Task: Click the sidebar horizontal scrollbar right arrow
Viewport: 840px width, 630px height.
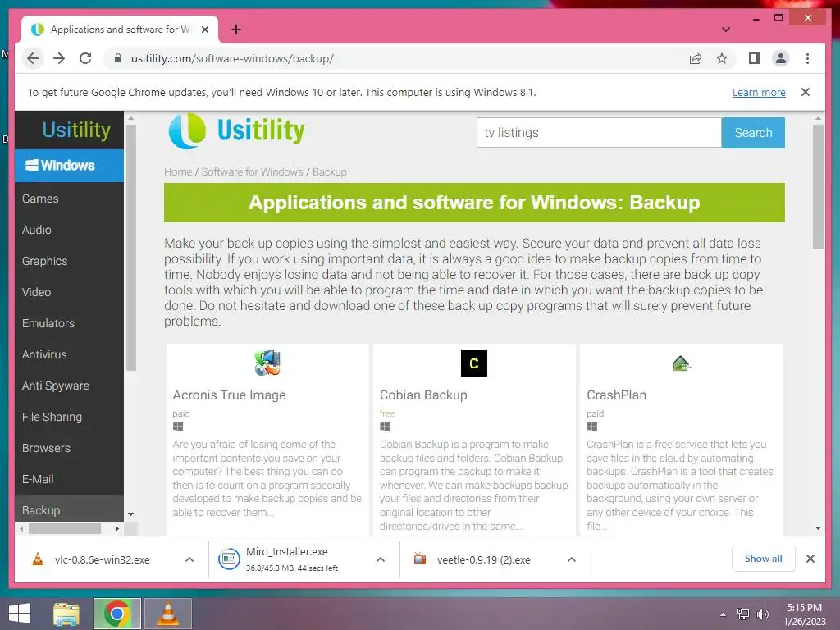Action: click(116, 529)
